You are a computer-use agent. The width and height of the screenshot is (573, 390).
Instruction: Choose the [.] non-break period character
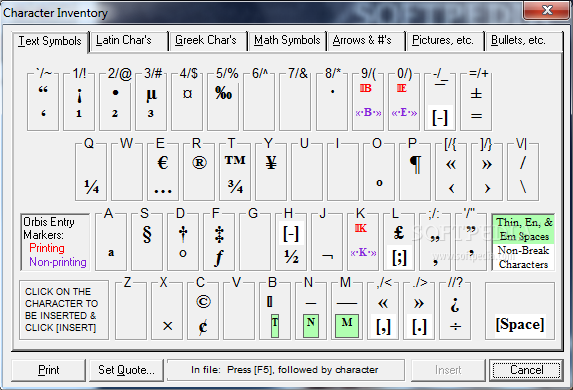click(x=419, y=326)
